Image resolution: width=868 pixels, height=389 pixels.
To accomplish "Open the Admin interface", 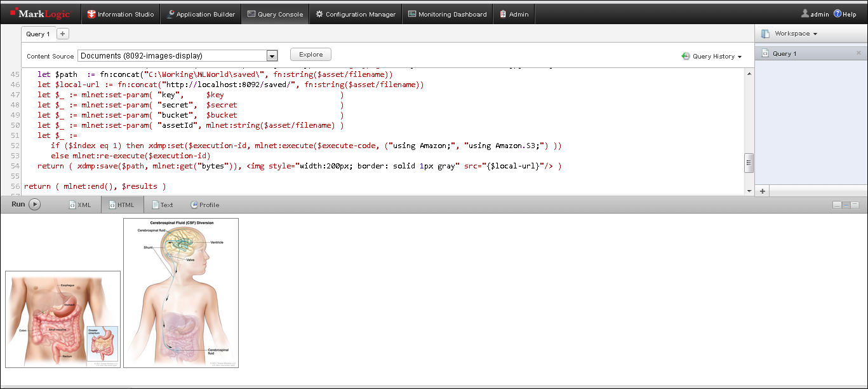I will [x=514, y=13].
